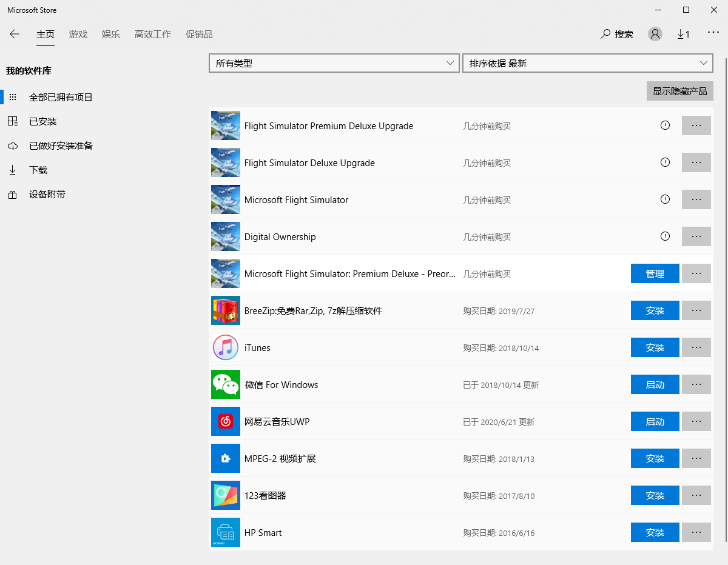Image resolution: width=728 pixels, height=565 pixels.
Task: Open 123看图器 app icon
Action: click(226, 495)
